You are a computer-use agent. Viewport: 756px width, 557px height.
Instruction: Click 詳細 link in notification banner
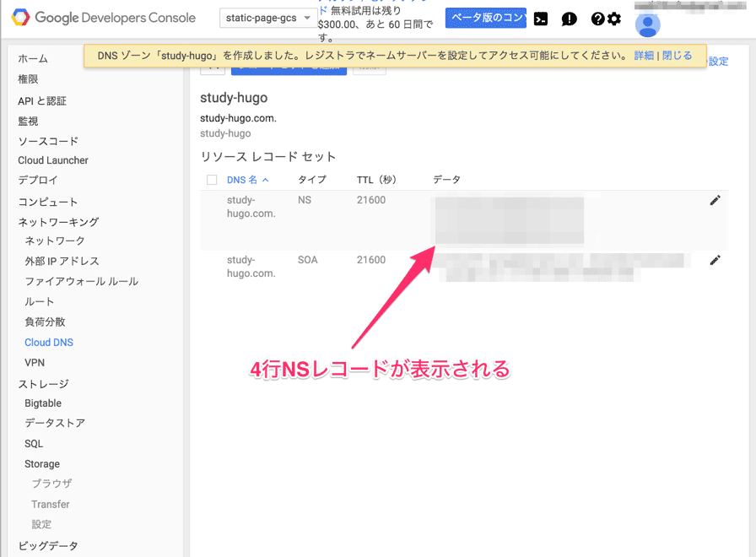(644, 56)
